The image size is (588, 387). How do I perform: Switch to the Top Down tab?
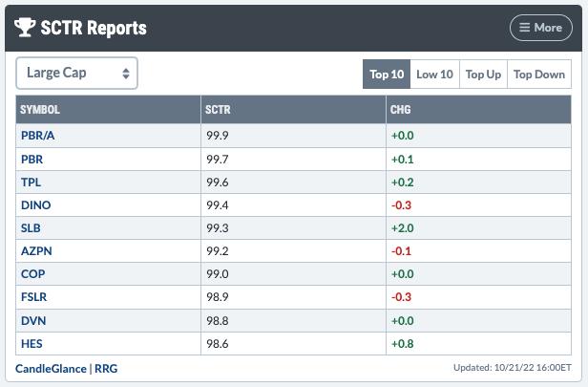pos(539,75)
